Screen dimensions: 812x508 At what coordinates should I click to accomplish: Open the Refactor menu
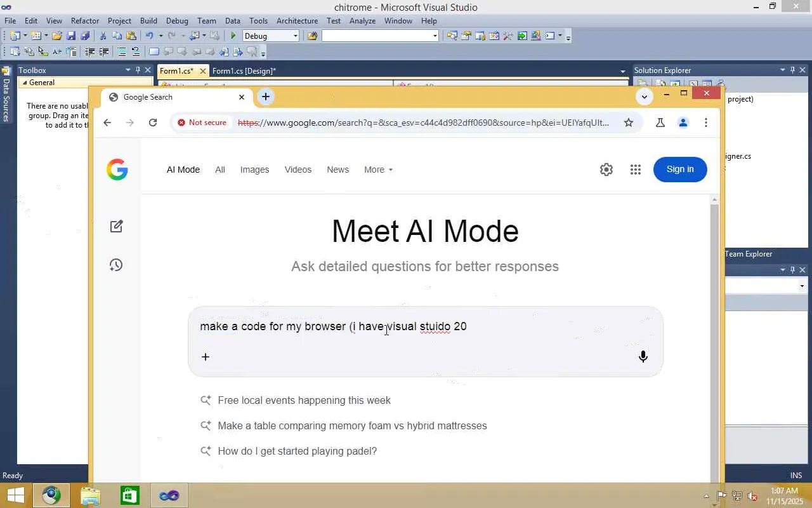tap(85, 21)
